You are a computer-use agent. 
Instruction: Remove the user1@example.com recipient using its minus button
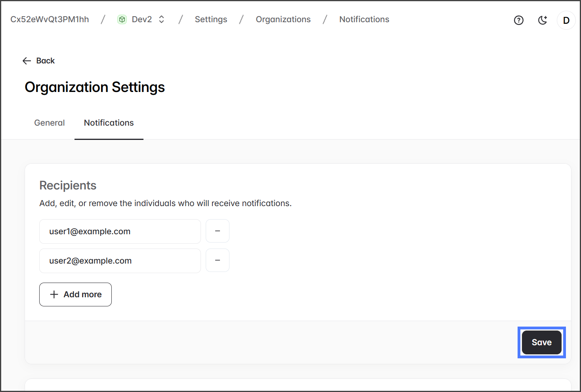(217, 231)
